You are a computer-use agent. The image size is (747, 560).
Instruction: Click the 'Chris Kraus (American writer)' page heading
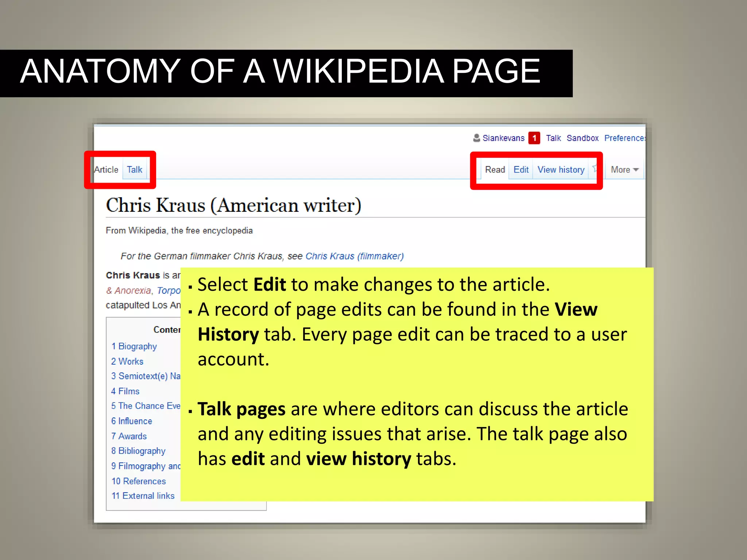click(233, 205)
